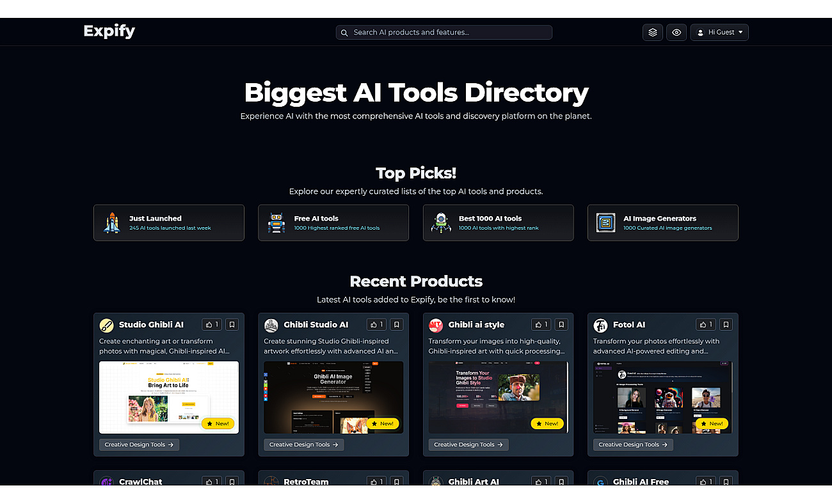Open Ghibli Art AI product title
Image resolution: width=832 pixels, height=504 pixels.
click(x=474, y=482)
